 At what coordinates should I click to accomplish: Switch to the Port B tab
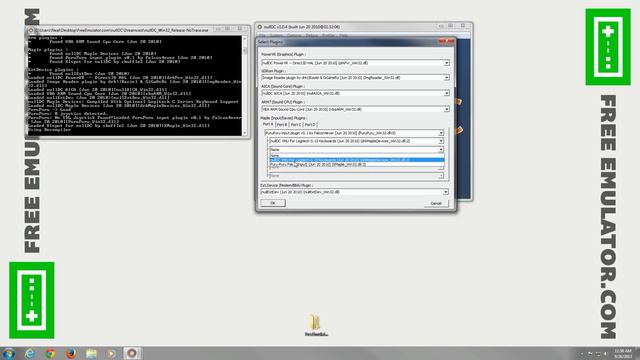click(282, 124)
